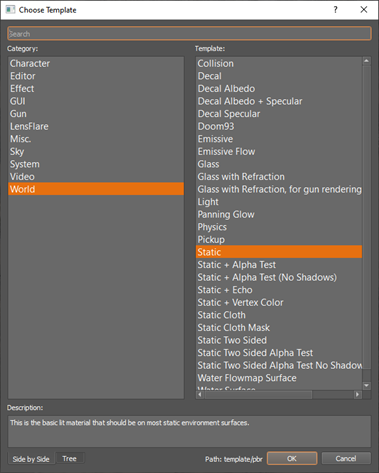Select the Misc. category
The image size is (379, 473).
96,139
